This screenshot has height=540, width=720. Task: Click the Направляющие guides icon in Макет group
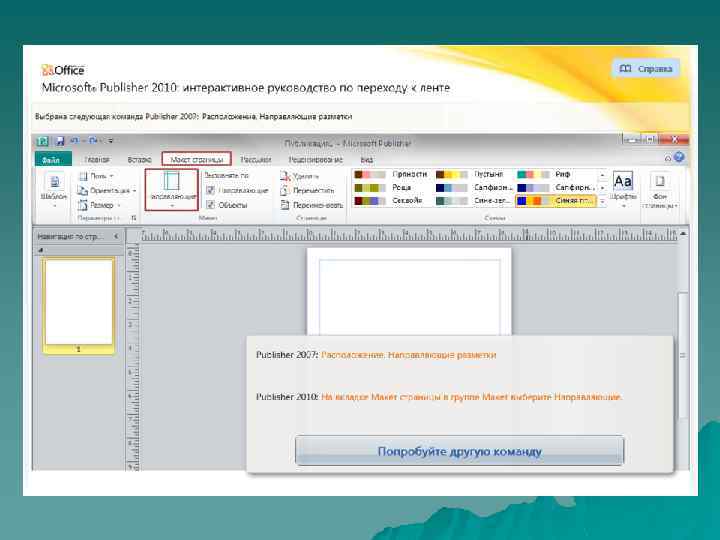point(172,180)
